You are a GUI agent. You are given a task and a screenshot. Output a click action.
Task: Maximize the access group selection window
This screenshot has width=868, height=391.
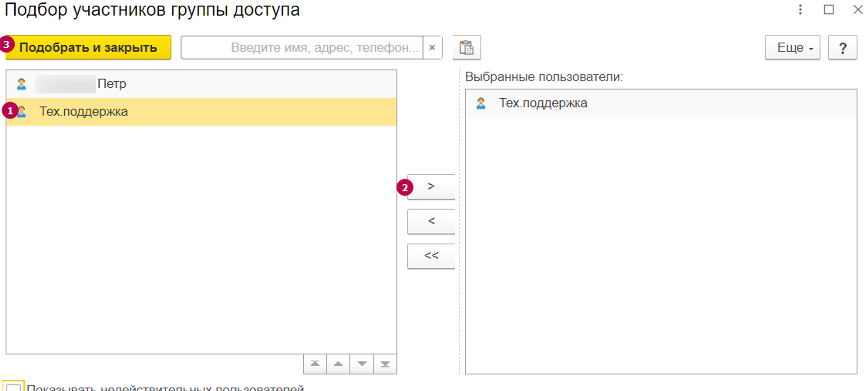coord(829,10)
